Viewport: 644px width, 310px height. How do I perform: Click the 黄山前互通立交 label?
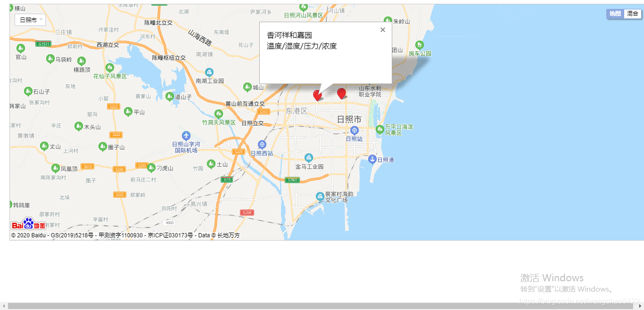point(245,104)
